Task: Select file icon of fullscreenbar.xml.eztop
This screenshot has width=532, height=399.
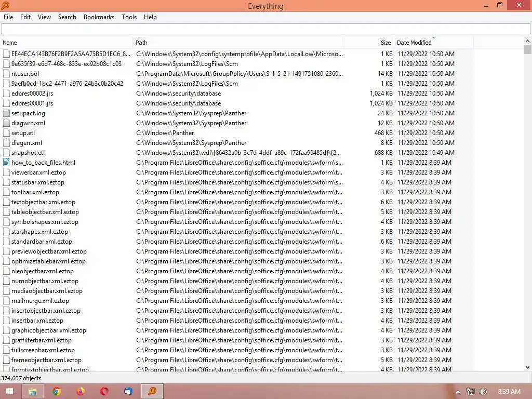Action: click(6, 350)
